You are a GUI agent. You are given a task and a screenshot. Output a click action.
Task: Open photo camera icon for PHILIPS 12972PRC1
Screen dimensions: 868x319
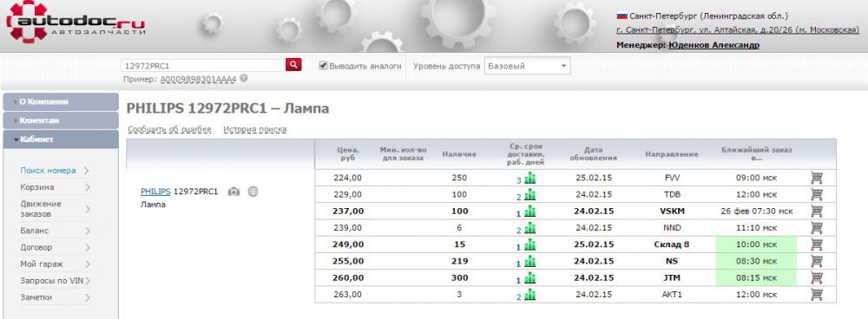click(x=234, y=192)
